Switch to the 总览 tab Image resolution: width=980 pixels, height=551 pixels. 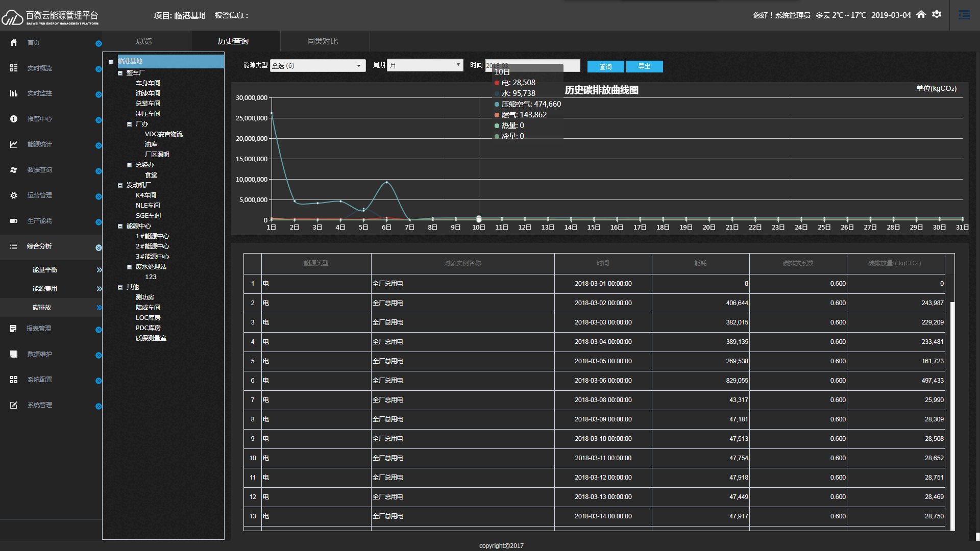144,41
